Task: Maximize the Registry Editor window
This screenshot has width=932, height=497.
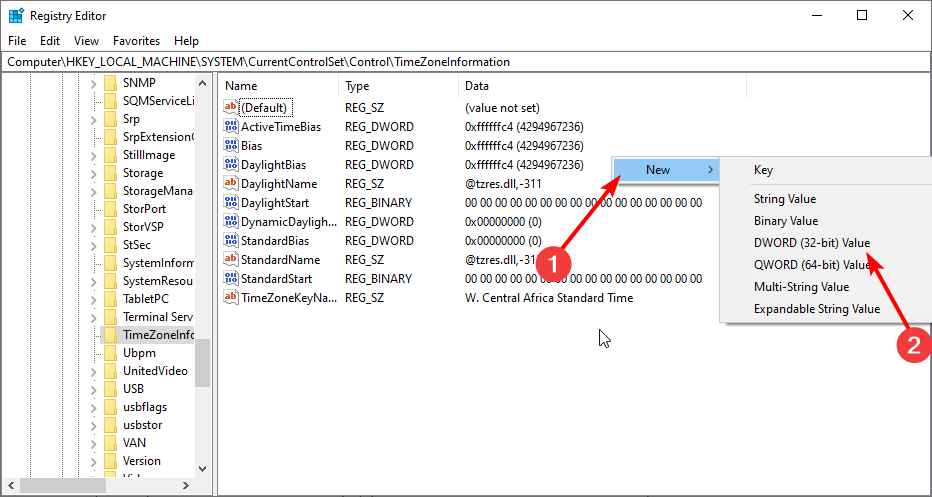Action: click(x=861, y=16)
